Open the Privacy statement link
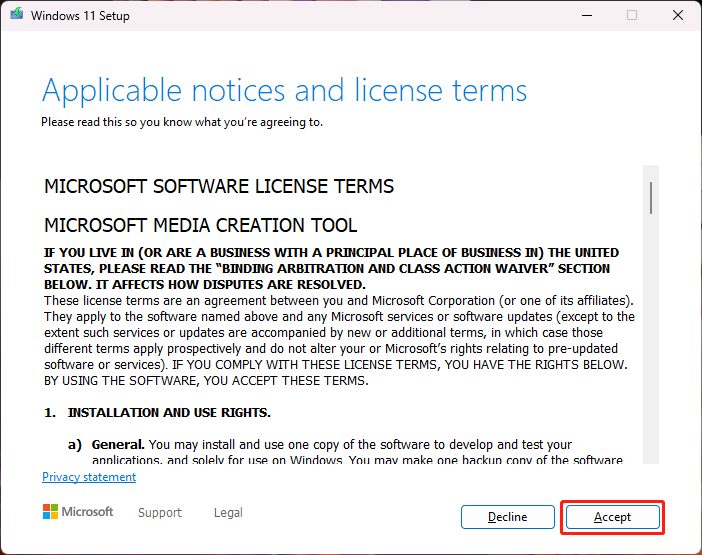 pyautogui.click(x=89, y=477)
